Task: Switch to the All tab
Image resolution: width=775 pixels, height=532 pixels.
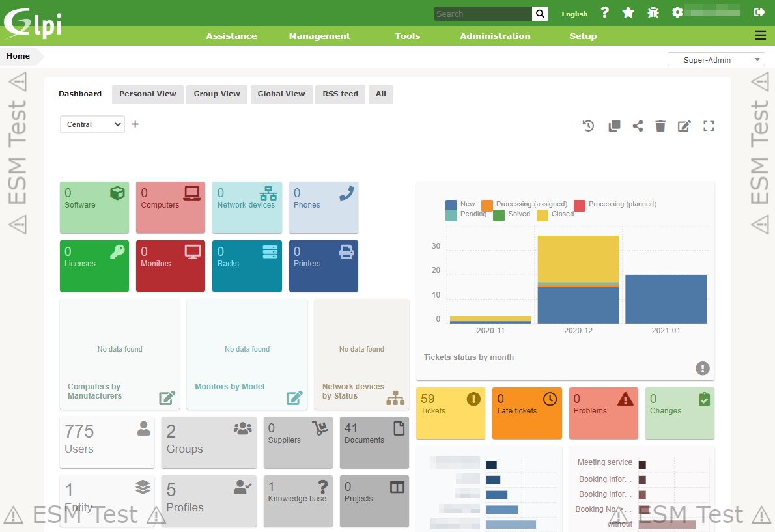Action: click(380, 94)
